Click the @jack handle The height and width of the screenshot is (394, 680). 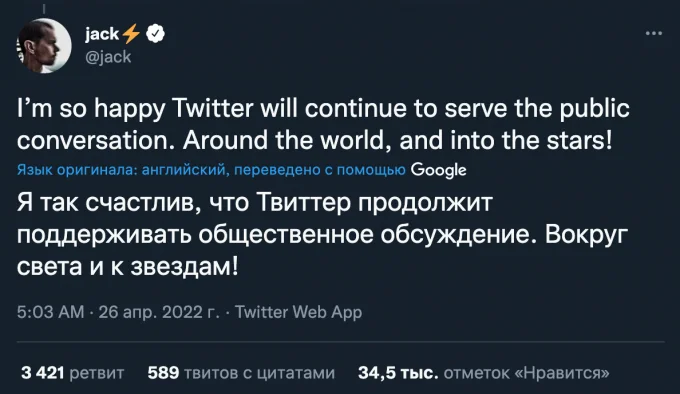pyautogui.click(x=108, y=57)
